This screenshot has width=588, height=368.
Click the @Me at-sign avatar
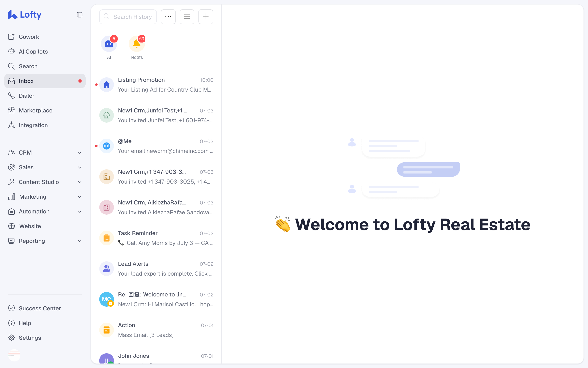coord(106,146)
